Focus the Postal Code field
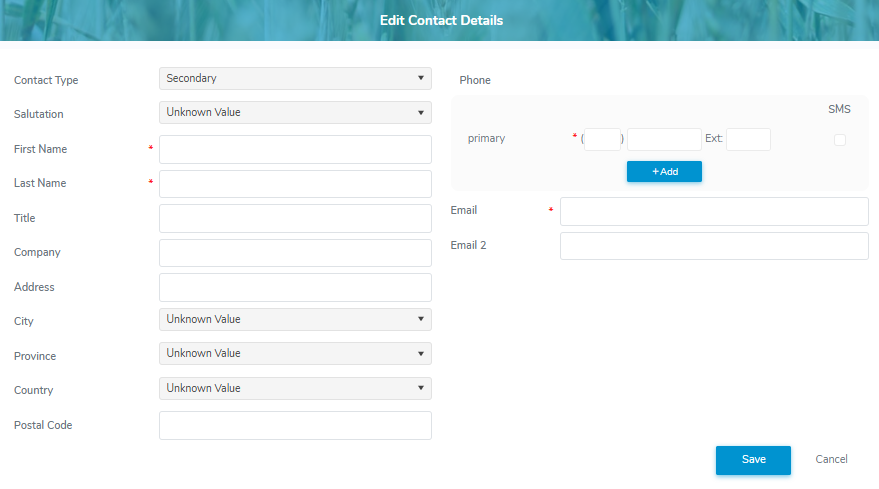 pyautogui.click(x=295, y=426)
